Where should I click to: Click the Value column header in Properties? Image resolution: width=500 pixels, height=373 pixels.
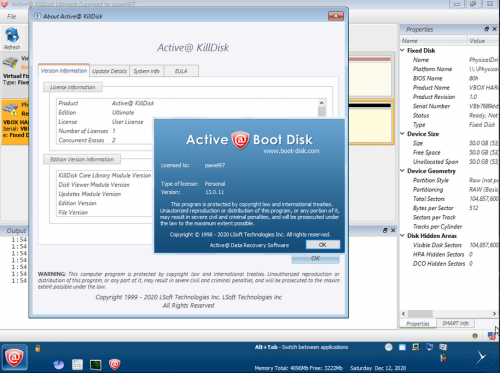[483, 41]
